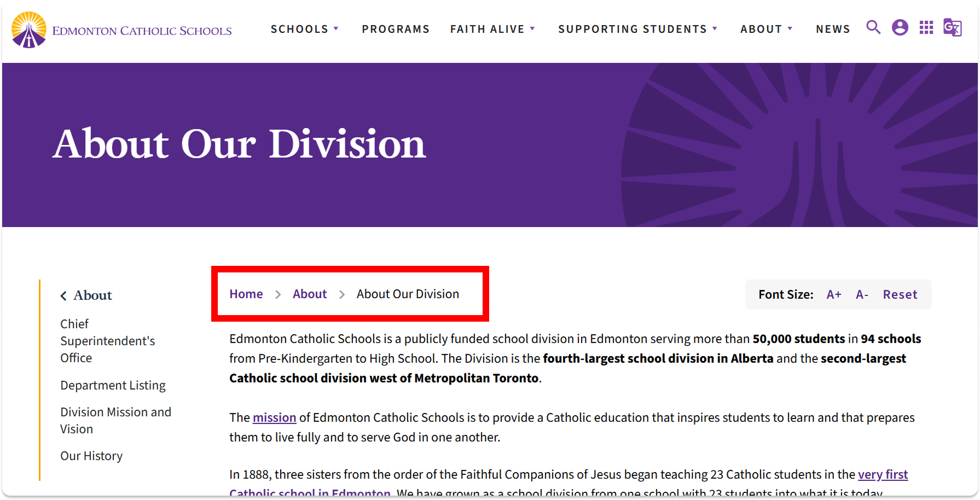Screen dimensions: 980x500
Task: Click the Home breadcrumb link
Action: click(246, 294)
